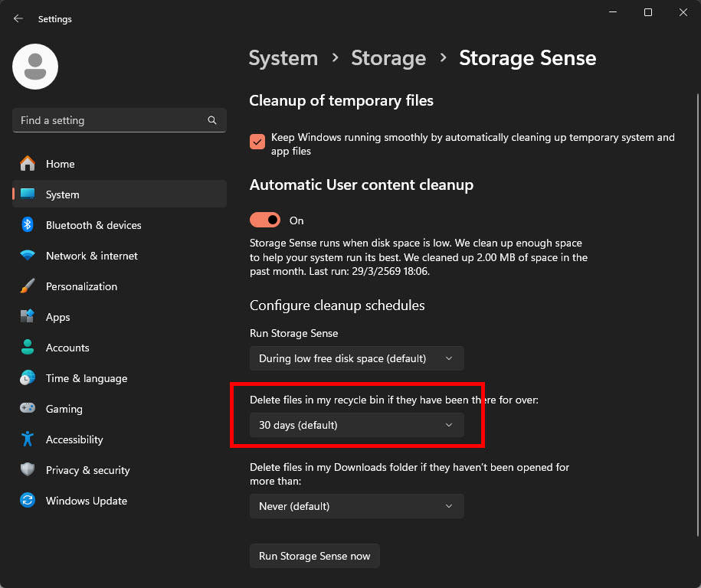Select the Accessibility figure icon
Image resolution: width=701 pixels, height=588 pixels.
tap(28, 439)
